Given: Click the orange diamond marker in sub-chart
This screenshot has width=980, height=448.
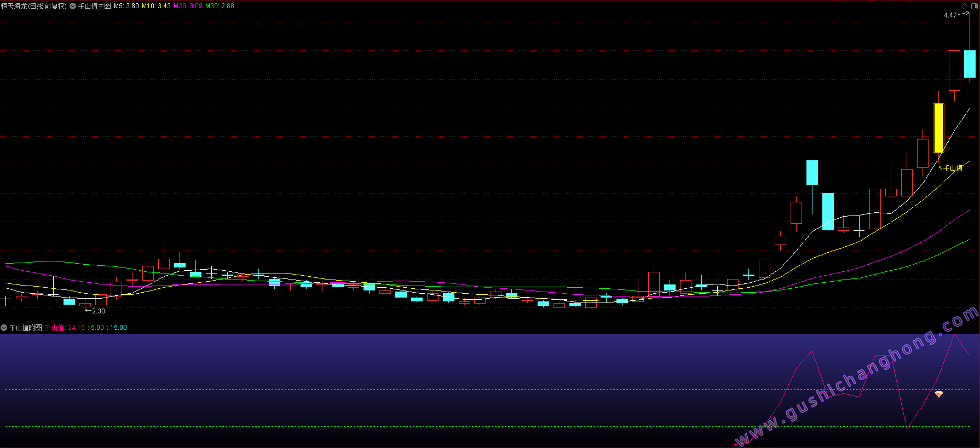Looking at the screenshot, I should (939, 394).
